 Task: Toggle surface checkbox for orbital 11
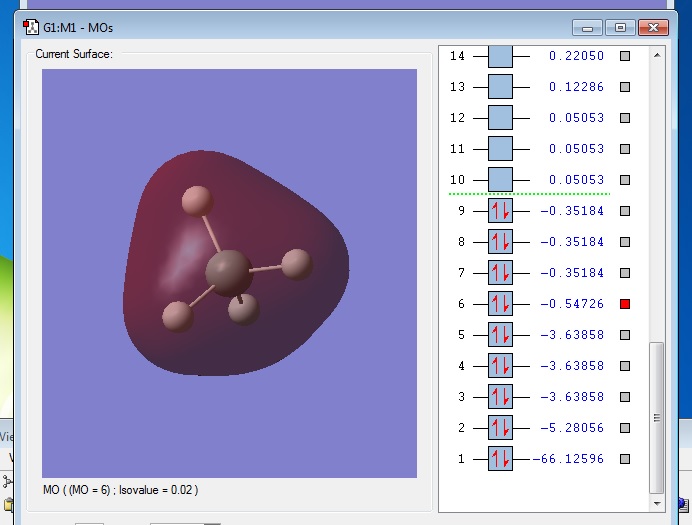(624, 149)
